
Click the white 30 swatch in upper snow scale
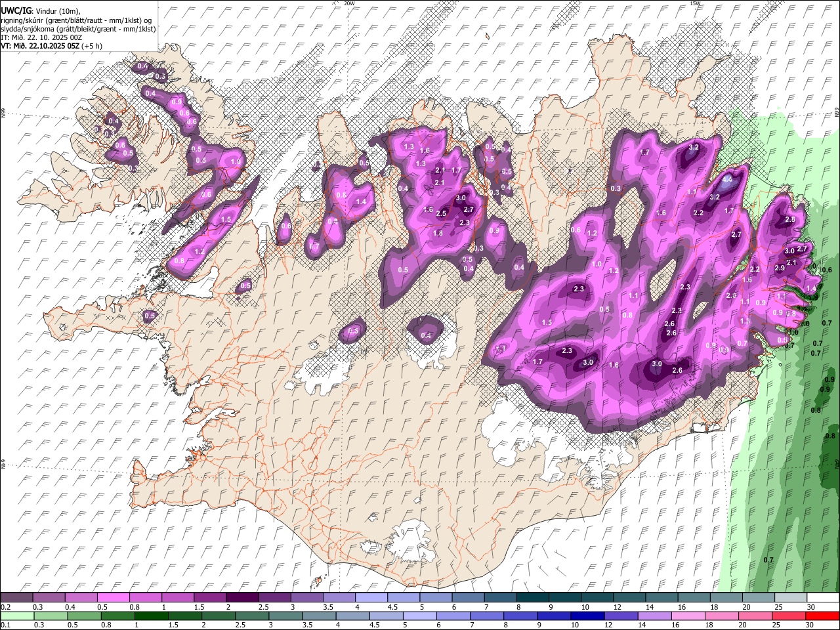[x=823, y=598]
